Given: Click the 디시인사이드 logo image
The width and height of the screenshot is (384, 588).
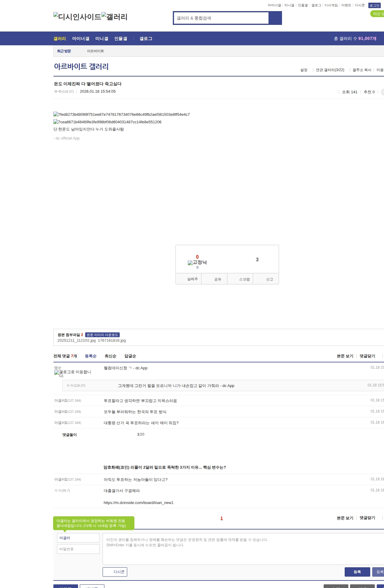Looking at the screenshot, I should pos(77,17).
